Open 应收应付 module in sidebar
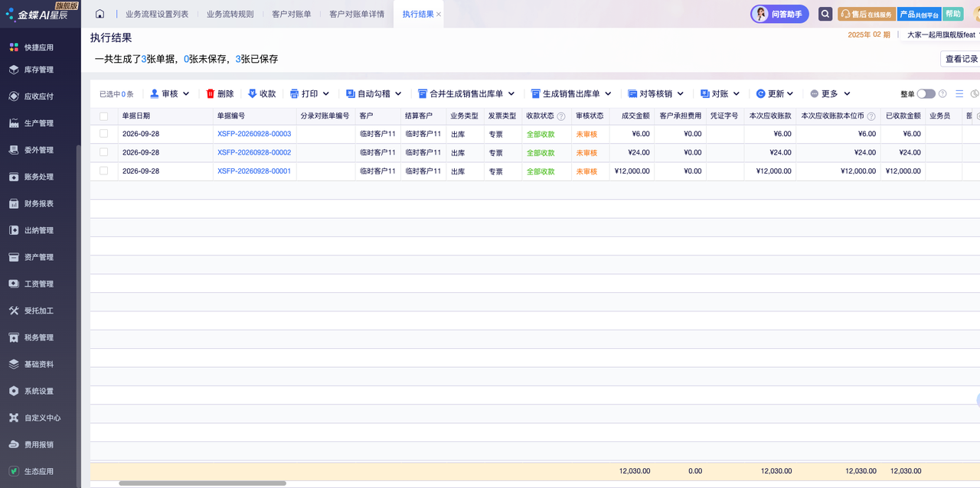Viewport: 980px width, 488px height. [x=31, y=96]
